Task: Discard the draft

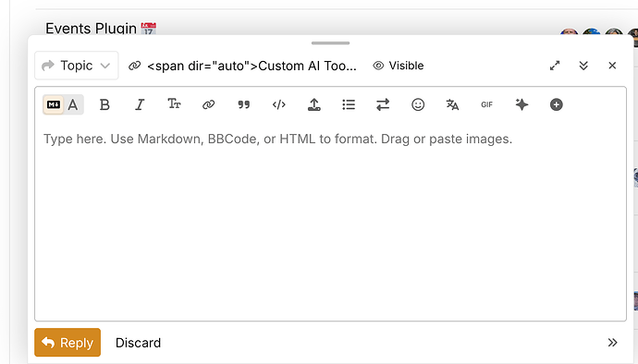Action: 139,343
